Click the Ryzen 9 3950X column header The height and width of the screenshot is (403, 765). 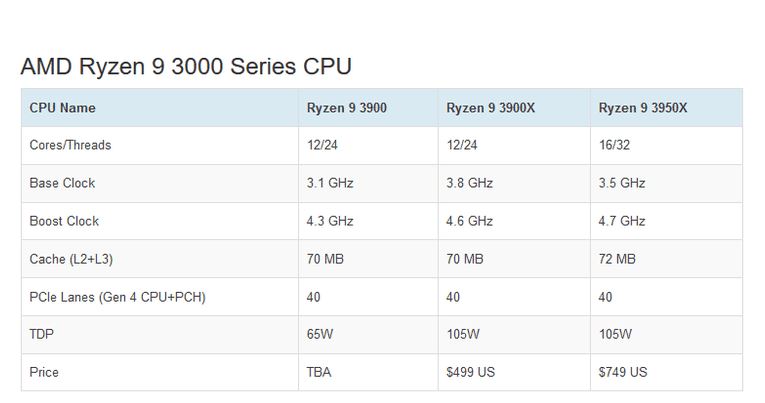coord(643,108)
